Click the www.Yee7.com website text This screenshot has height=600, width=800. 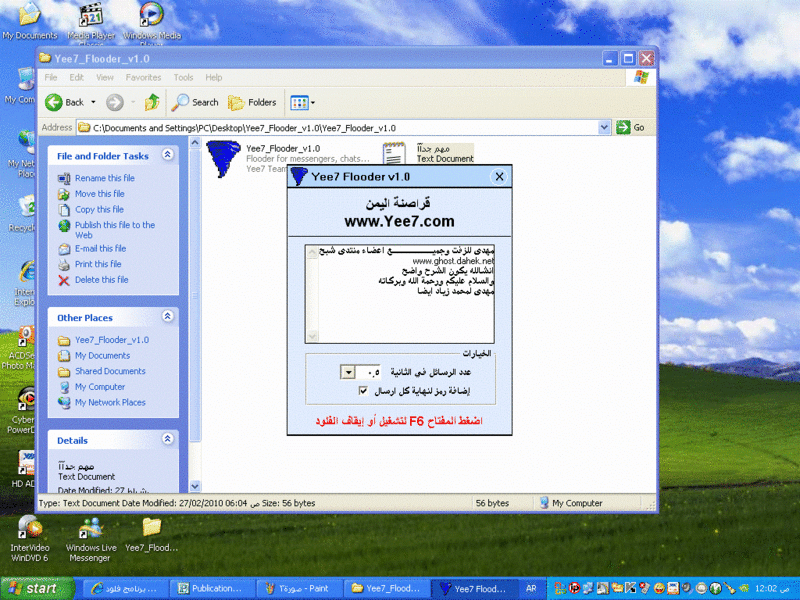pos(399,222)
